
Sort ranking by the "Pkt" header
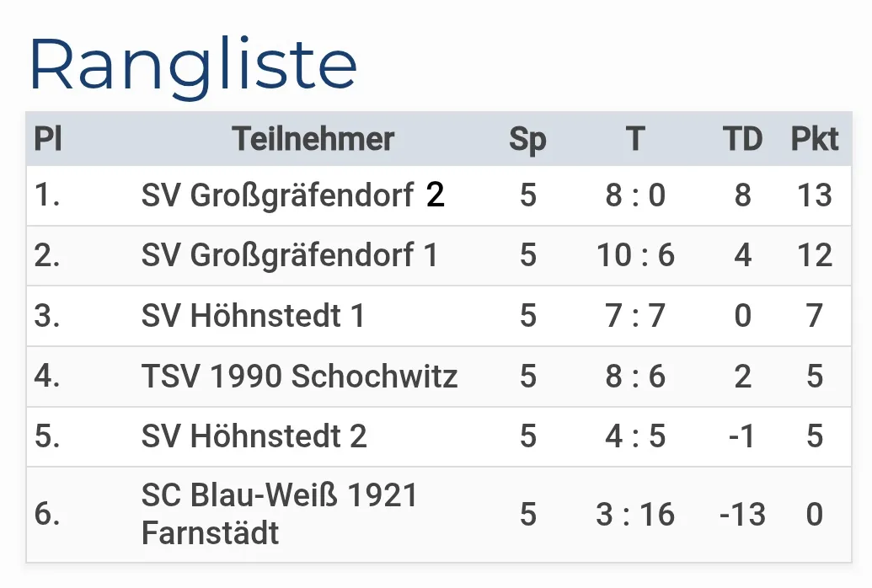tap(814, 139)
